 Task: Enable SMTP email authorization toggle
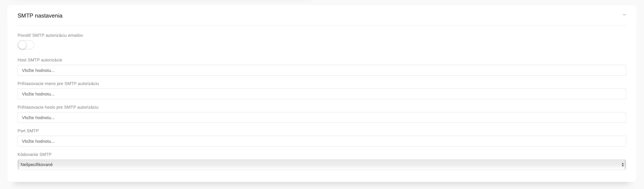(26, 45)
